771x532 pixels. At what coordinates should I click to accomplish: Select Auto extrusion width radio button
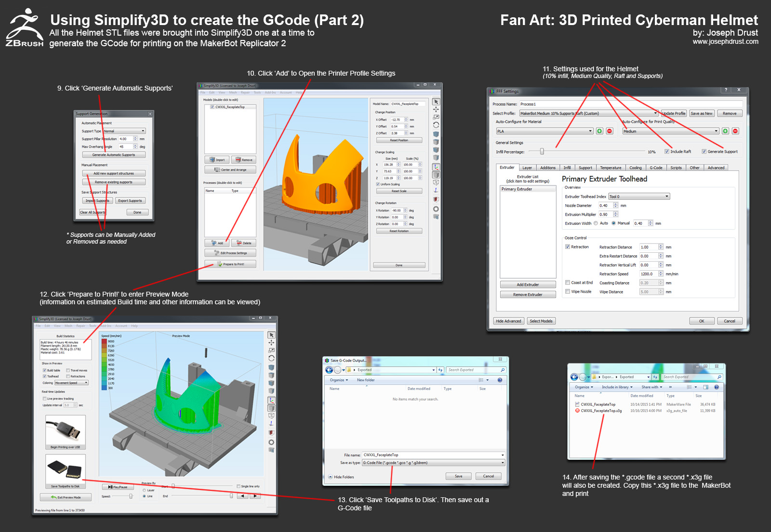[596, 223]
